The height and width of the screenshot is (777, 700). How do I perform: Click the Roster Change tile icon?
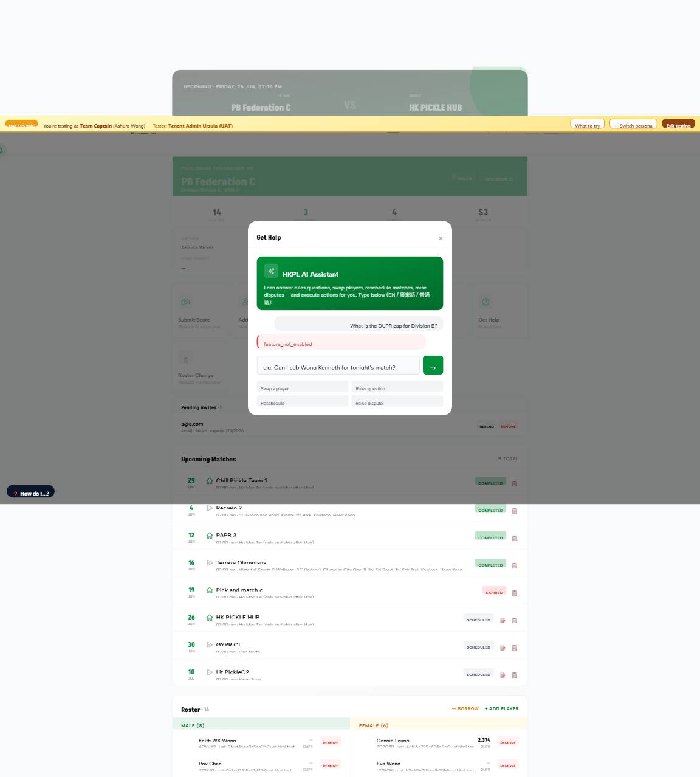pyautogui.click(x=185, y=360)
